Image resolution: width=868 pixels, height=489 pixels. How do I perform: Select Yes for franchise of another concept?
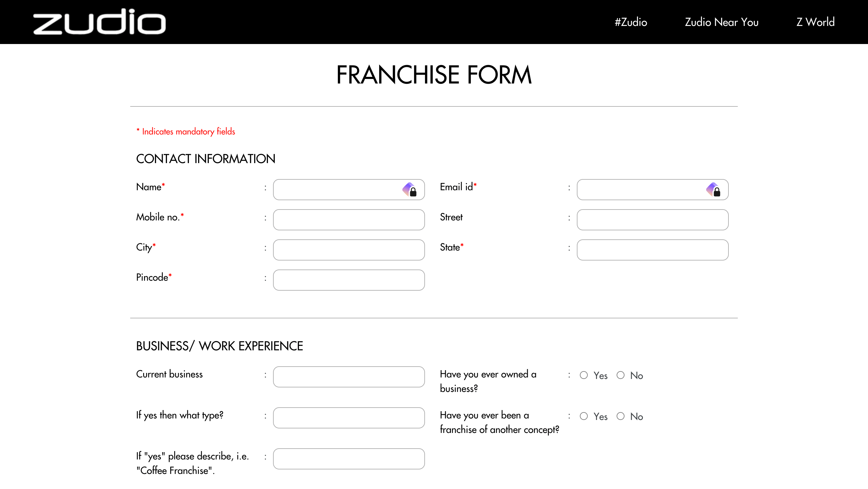pos(583,416)
